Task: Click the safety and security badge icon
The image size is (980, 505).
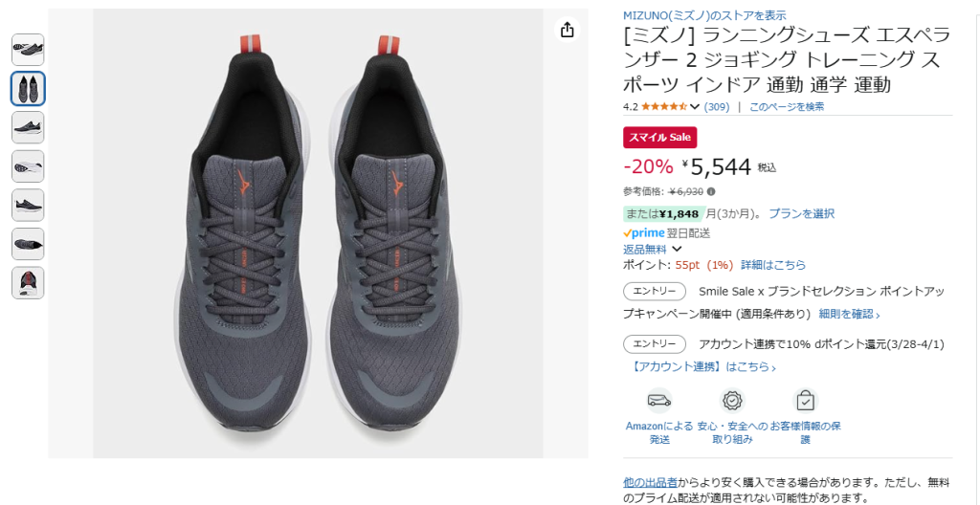Action: click(x=732, y=400)
